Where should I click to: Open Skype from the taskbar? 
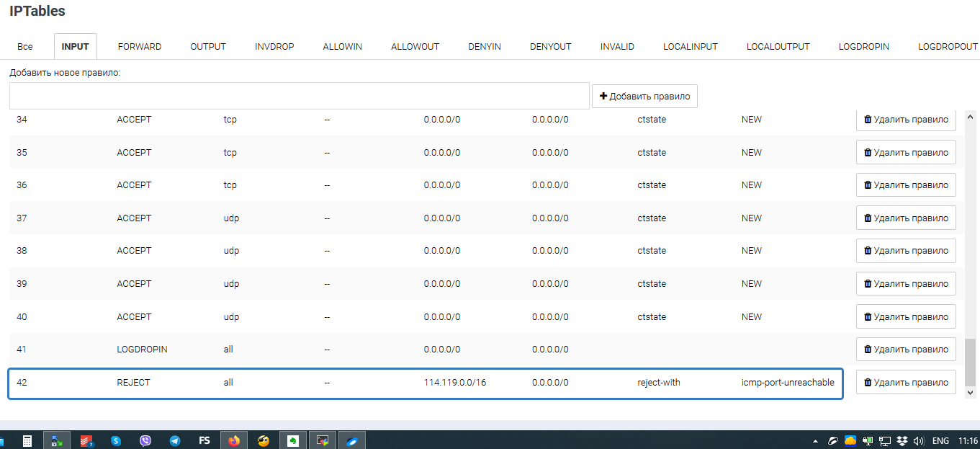(116, 440)
